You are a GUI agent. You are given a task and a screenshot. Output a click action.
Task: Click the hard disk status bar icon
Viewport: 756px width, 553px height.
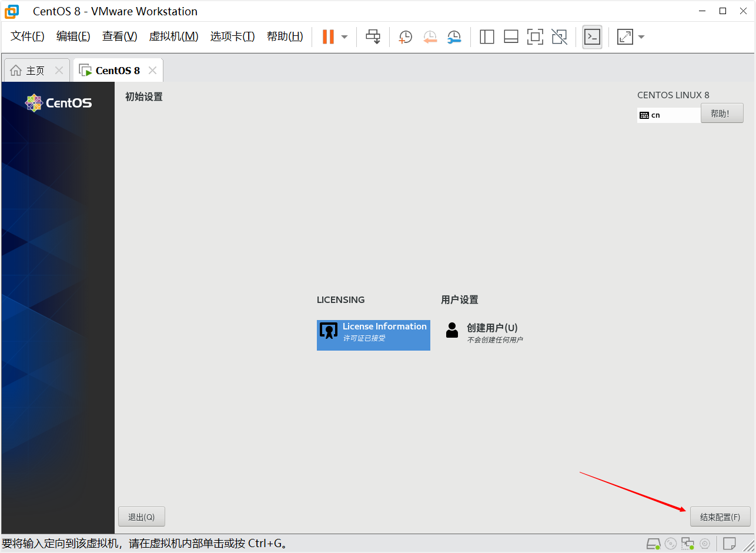(x=653, y=543)
